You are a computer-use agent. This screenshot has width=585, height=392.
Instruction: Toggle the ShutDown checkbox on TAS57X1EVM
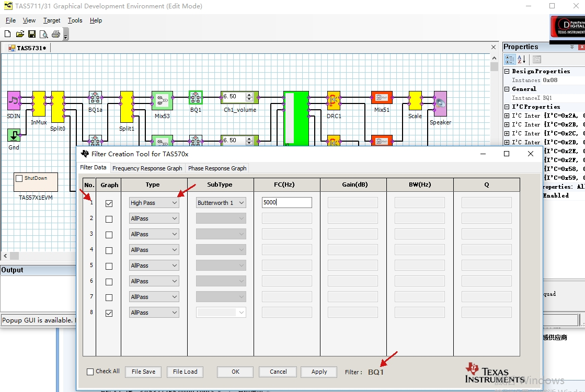point(19,178)
